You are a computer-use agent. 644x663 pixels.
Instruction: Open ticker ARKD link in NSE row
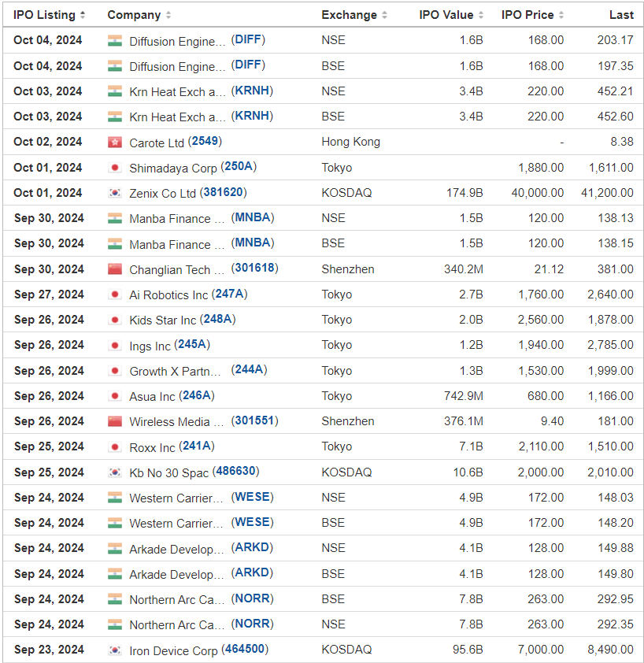[252, 547]
